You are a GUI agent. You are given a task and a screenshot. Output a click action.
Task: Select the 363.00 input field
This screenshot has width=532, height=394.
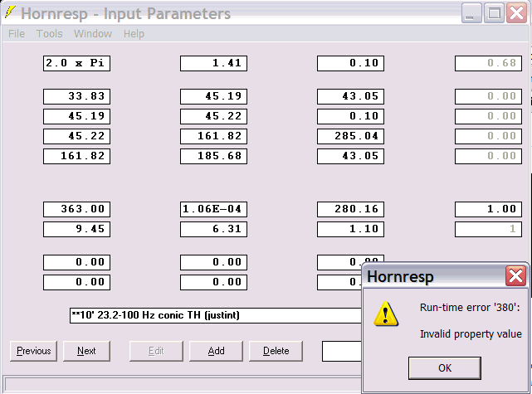click(x=76, y=209)
